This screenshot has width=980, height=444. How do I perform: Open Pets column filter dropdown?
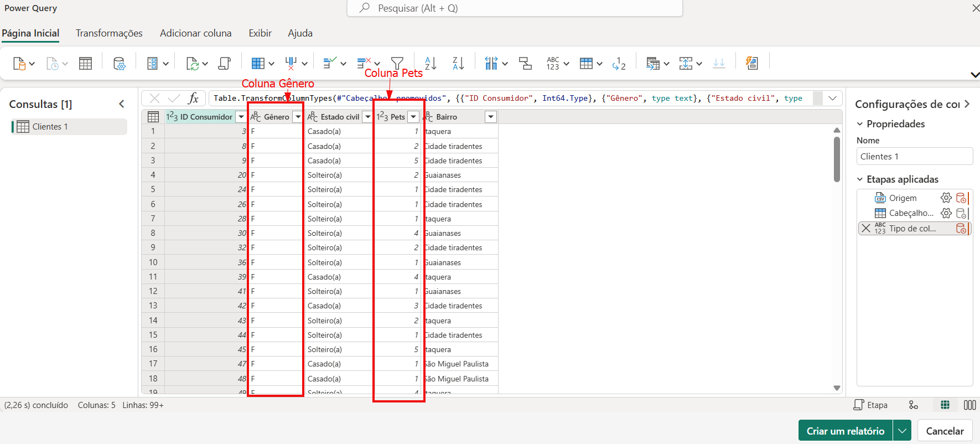413,117
